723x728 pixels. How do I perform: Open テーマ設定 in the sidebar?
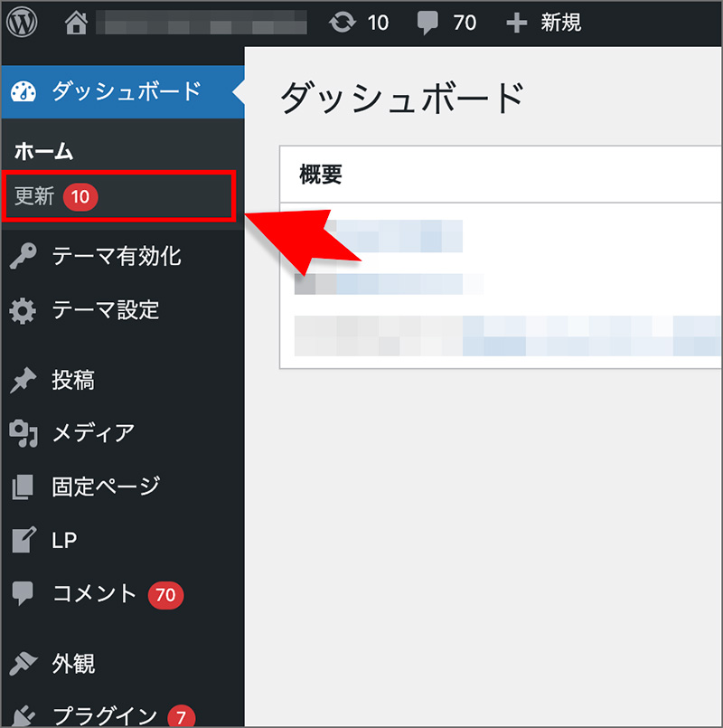(123, 310)
